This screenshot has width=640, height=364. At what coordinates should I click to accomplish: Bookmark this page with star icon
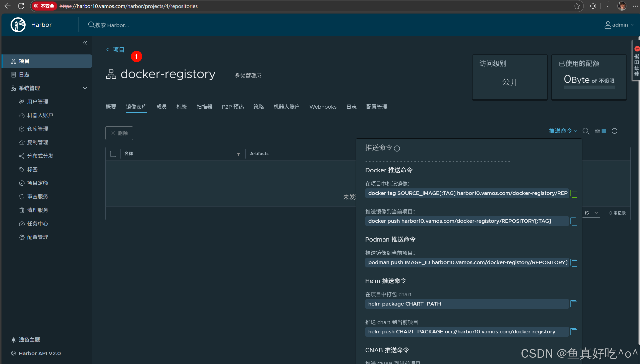pos(577,6)
